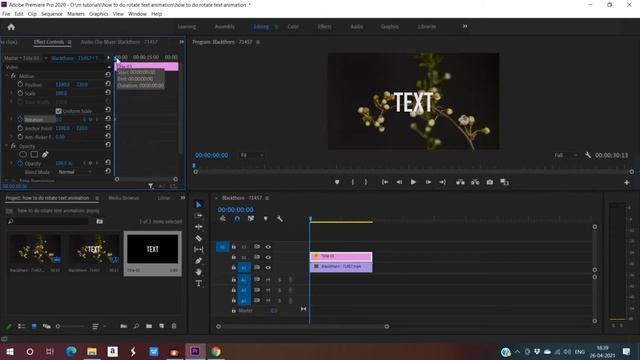Toggle animation stopwatch for Anchor Point
Image resolution: width=640 pixels, height=360 pixels.
20,128
